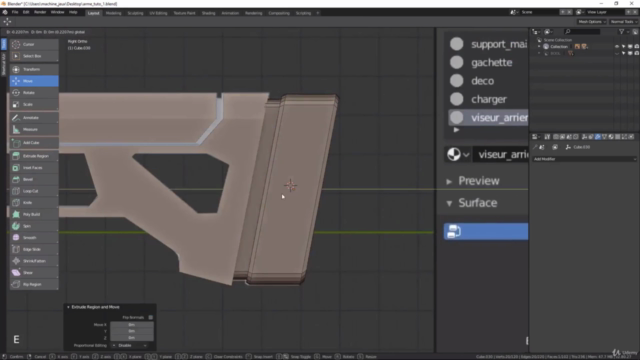This screenshot has width=640, height=360.
Task: Select the charger material slot
Action: click(x=488, y=99)
